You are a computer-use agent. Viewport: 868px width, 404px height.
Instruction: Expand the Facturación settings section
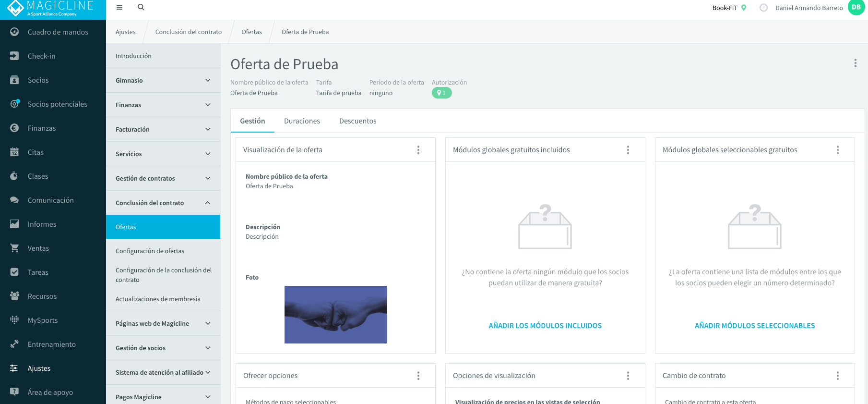click(x=163, y=129)
